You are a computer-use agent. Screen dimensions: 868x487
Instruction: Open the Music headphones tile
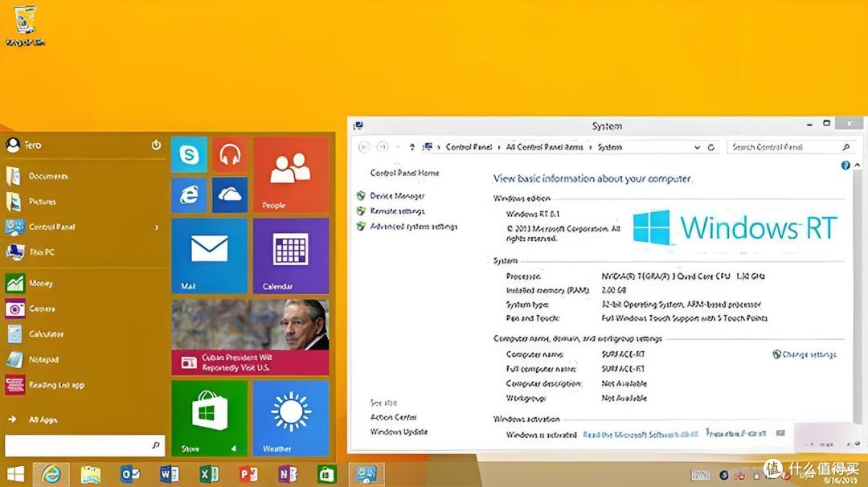[230, 154]
